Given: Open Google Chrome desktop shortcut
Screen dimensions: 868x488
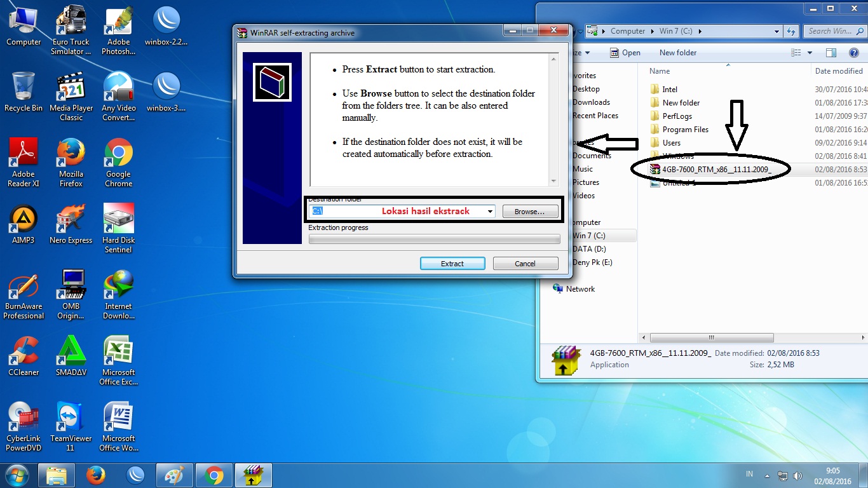Looking at the screenshot, I should (x=119, y=162).
